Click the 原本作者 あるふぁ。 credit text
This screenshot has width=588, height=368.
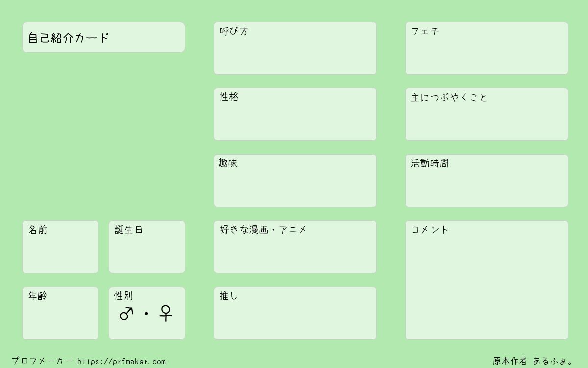pos(533,361)
